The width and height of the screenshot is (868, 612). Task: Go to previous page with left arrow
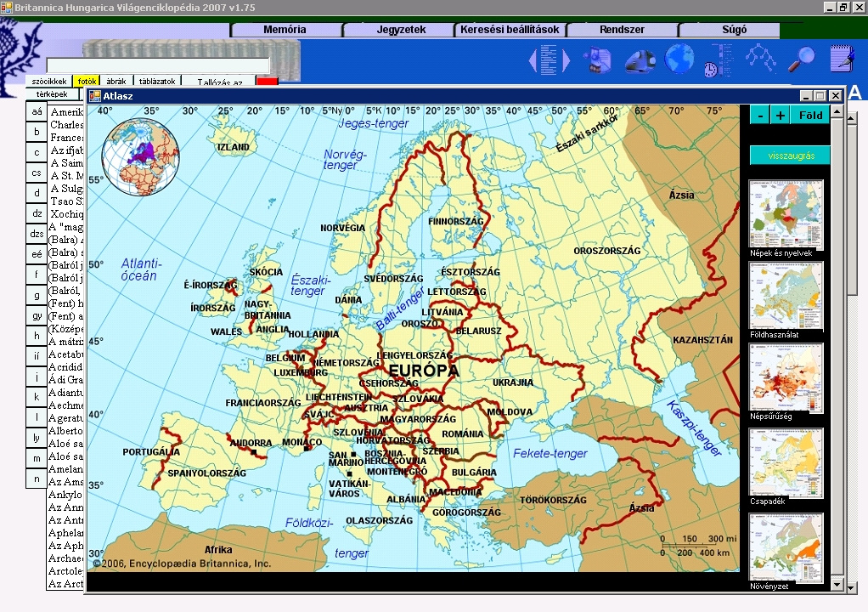tap(533, 60)
